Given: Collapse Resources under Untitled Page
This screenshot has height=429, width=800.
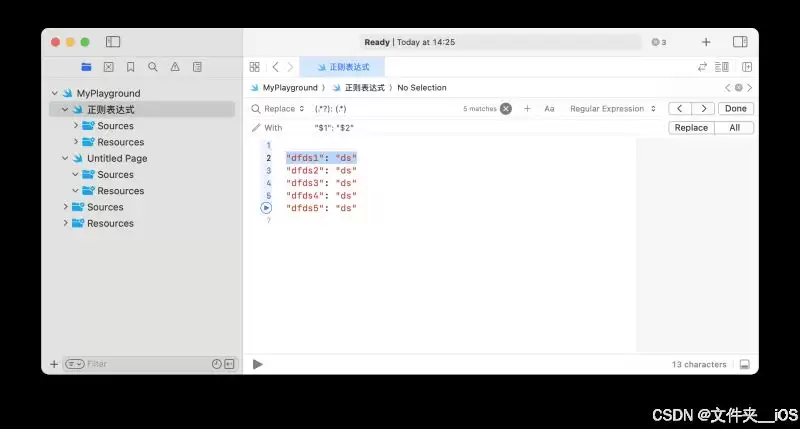Looking at the screenshot, I should [x=76, y=190].
